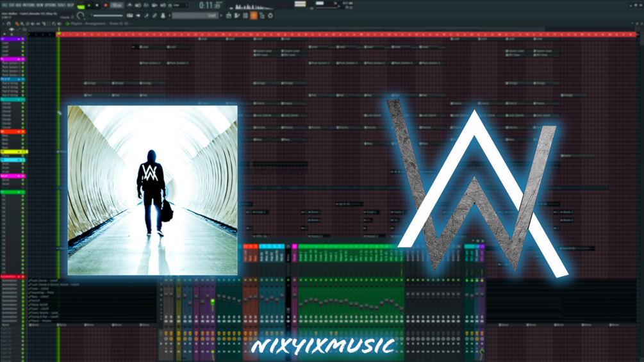
Task: Select the red mixer track group header
Action: [251, 246]
